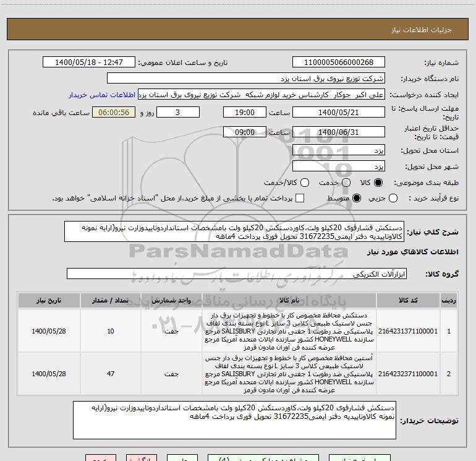Click the quantity cell showing 10

(111, 331)
